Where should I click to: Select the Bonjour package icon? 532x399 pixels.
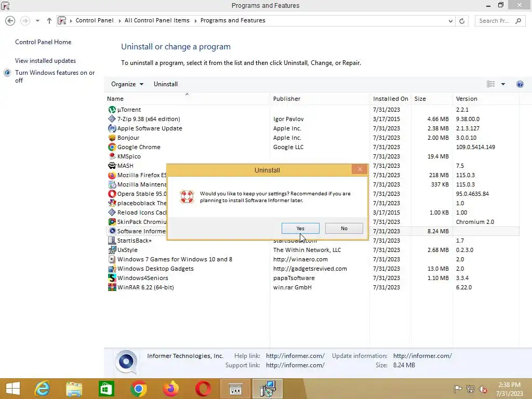coord(112,138)
